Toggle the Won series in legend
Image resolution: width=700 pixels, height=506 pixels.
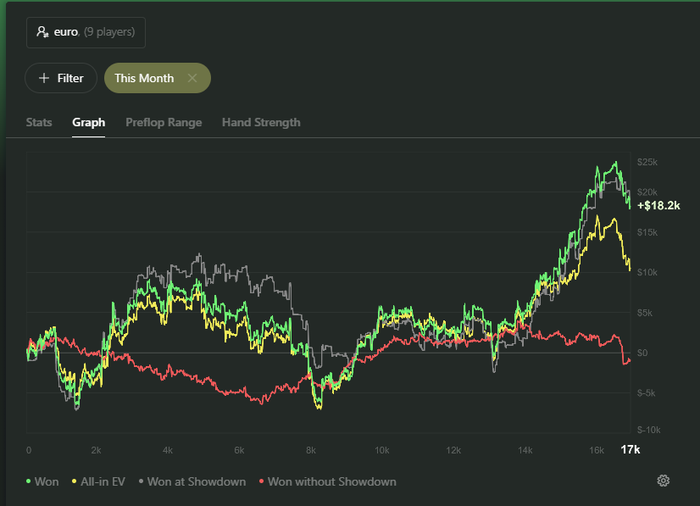click(42, 482)
